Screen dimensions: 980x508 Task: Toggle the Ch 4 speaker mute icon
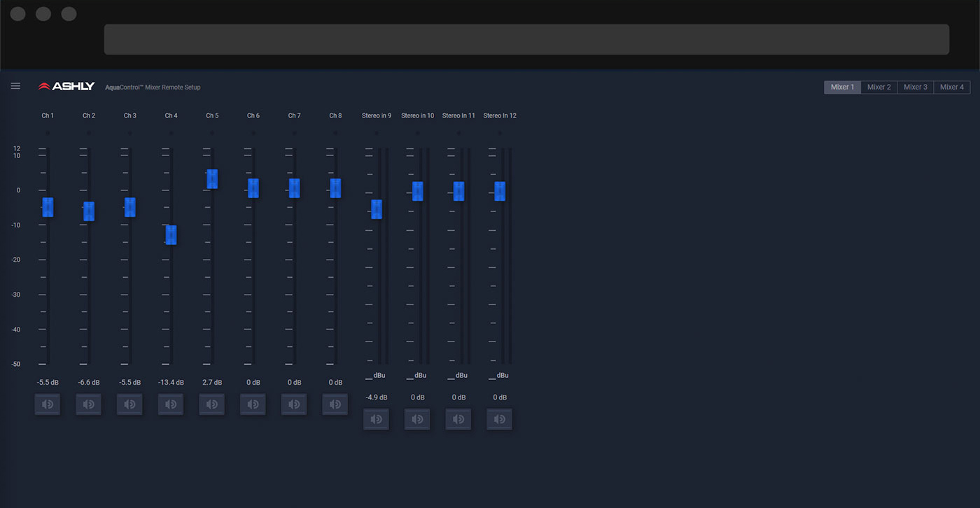[171, 404]
